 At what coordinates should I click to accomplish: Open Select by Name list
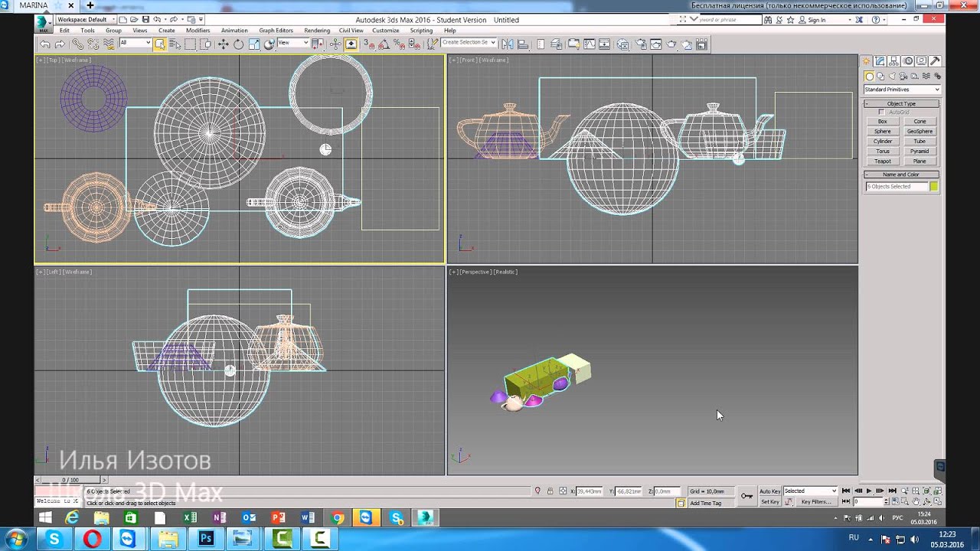click(175, 44)
